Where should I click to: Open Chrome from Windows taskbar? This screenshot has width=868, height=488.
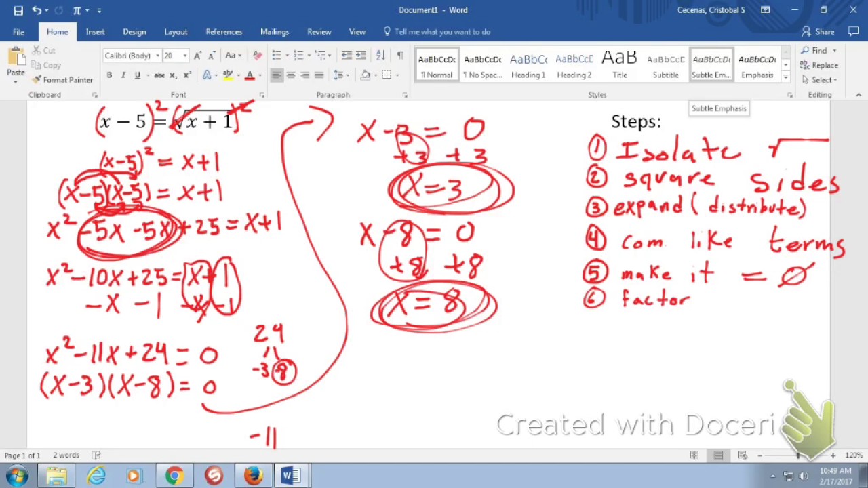pos(174,476)
